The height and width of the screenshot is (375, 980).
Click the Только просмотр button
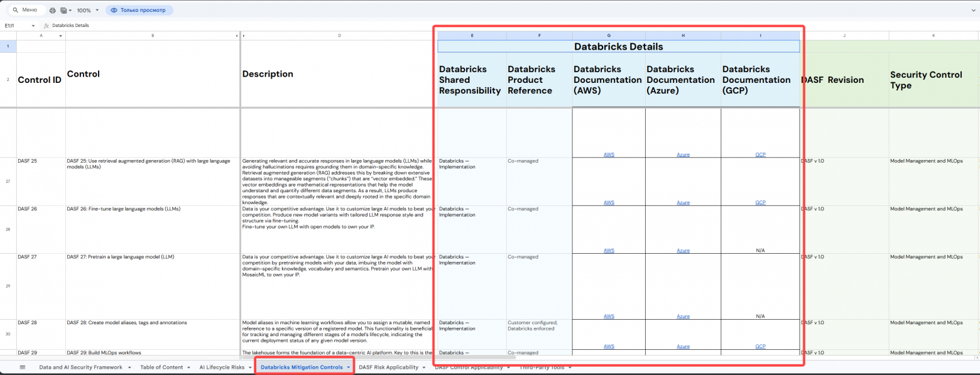(x=139, y=10)
